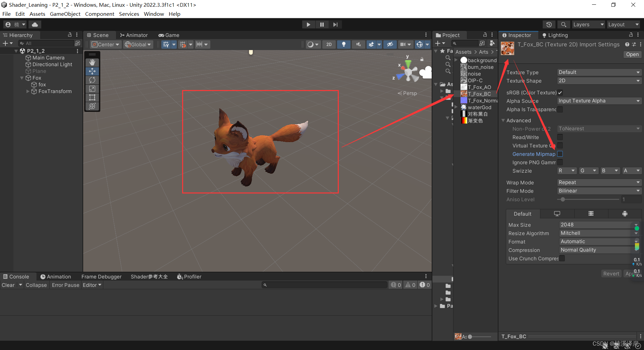This screenshot has height=350, width=644.
Task: Select the Hand pan tool
Action: coord(92,62)
